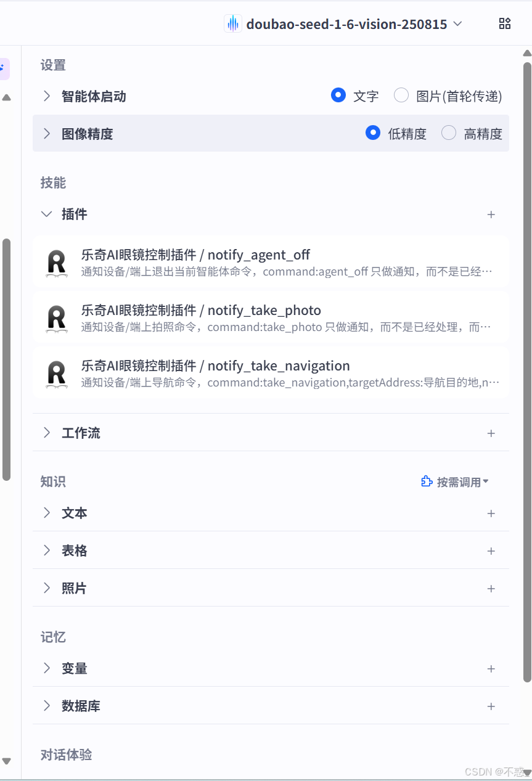
Task: Expand the 变量 memory section
Action: pyautogui.click(x=47, y=668)
